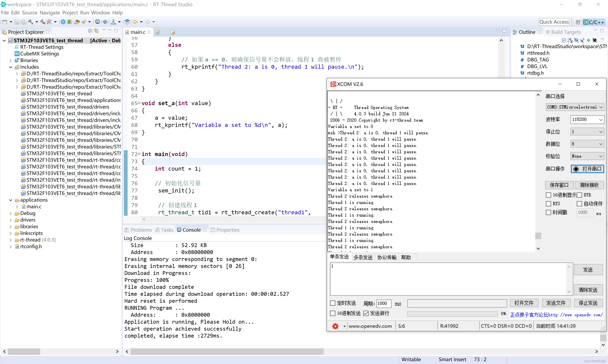
Task: Uncheck the 发送新行 checkbox
Action: [x=366, y=313]
